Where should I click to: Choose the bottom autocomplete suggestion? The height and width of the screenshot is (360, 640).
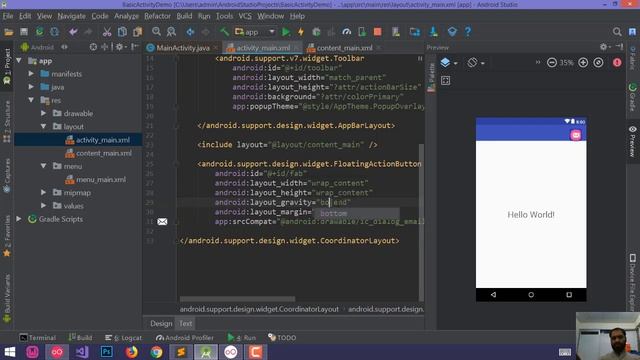click(x=356, y=213)
